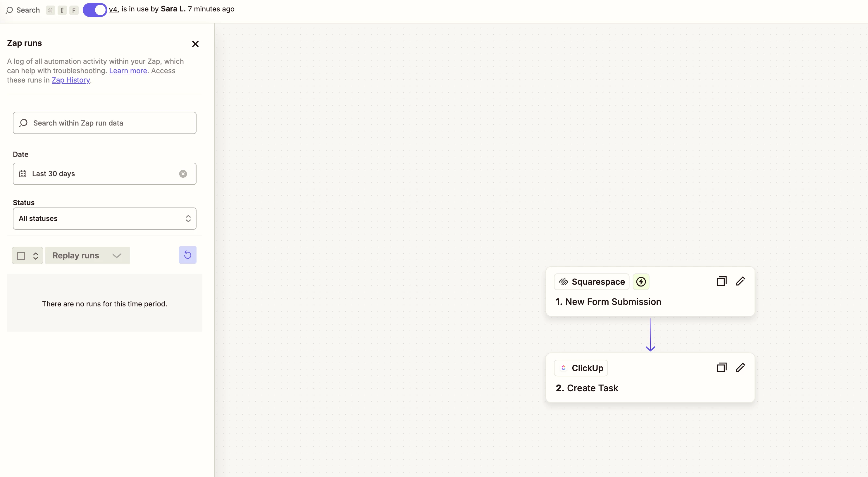
Task: Click the trigger lightning bolt icon
Action: pyautogui.click(x=641, y=282)
